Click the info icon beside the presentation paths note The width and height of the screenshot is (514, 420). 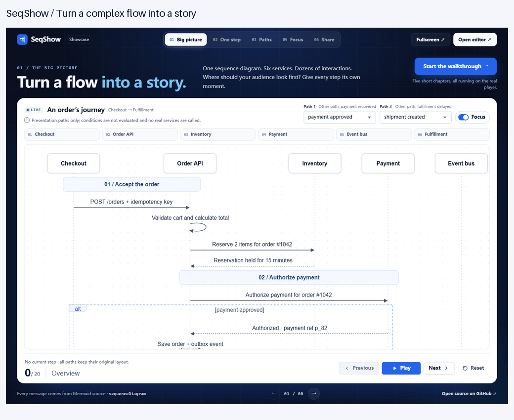coord(27,120)
